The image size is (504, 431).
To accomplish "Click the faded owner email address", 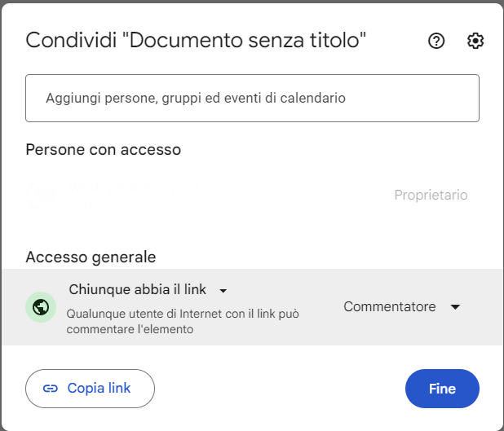I will click(x=138, y=205).
